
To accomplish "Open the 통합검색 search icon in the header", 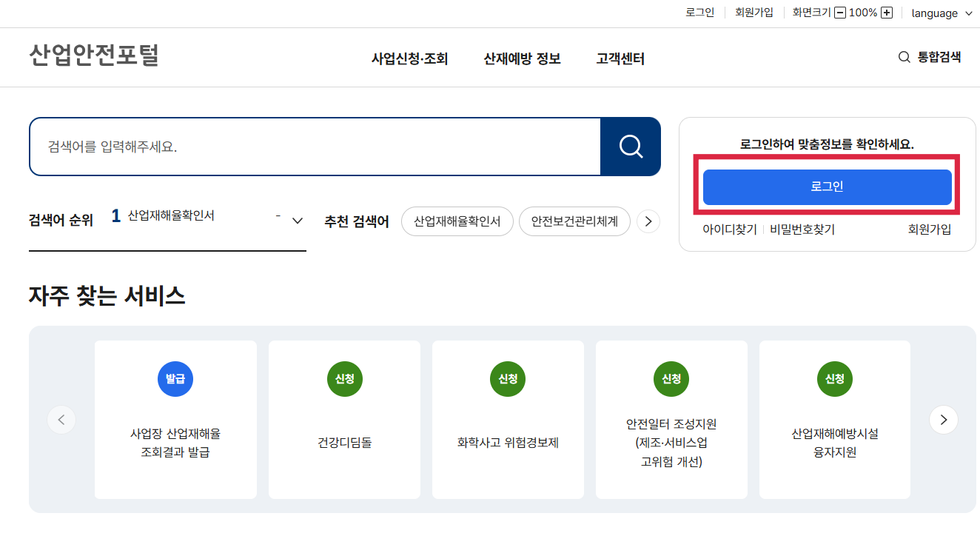I will coord(903,57).
